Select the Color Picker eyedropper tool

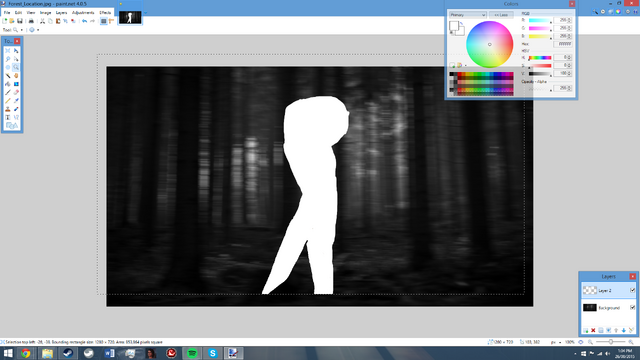(x=16, y=101)
